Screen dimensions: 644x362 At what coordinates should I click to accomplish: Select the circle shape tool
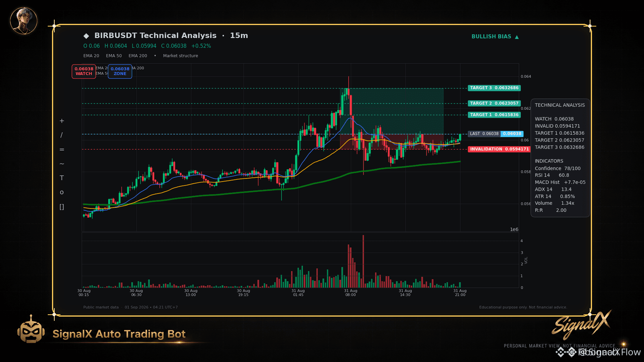point(62,192)
